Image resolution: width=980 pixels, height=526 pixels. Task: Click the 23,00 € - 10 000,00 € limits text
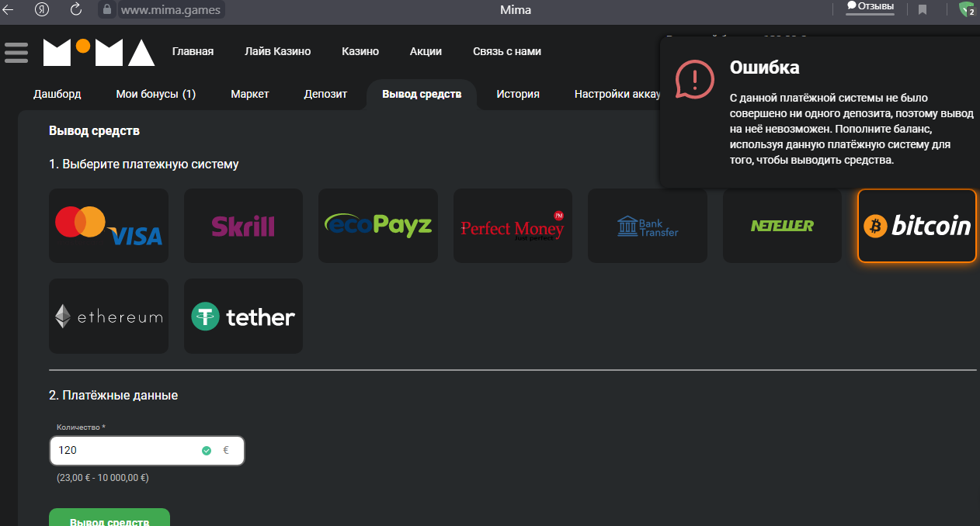coord(103,478)
